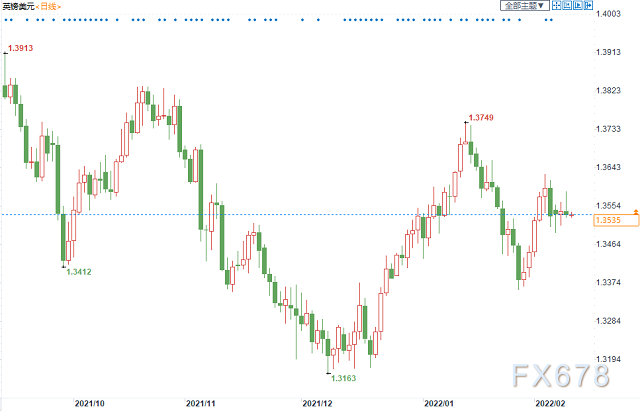Click the 1.3643 price axis label
The image size is (640, 411).
tap(608, 167)
